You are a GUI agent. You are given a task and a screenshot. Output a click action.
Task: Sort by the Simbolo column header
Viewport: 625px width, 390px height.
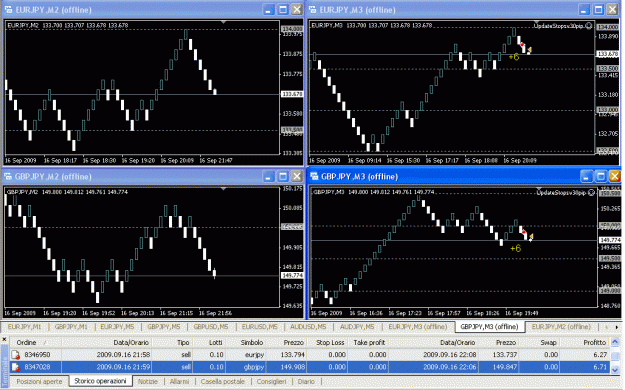(x=247, y=343)
